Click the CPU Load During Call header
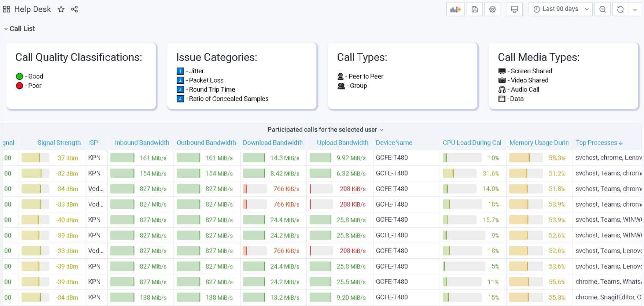The width and height of the screenshot is (644, 306). 472,143
